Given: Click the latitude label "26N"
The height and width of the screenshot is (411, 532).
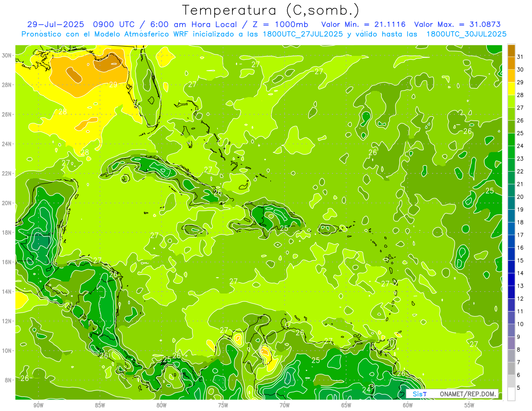Looking at the screenshot, I should click(7, 114).
